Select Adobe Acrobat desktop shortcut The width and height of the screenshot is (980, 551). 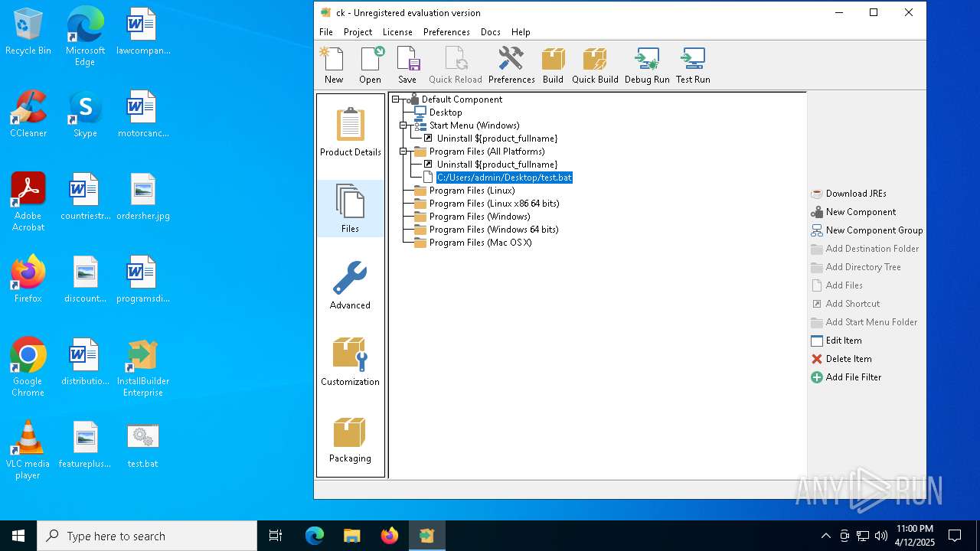[x=28, y=202]
